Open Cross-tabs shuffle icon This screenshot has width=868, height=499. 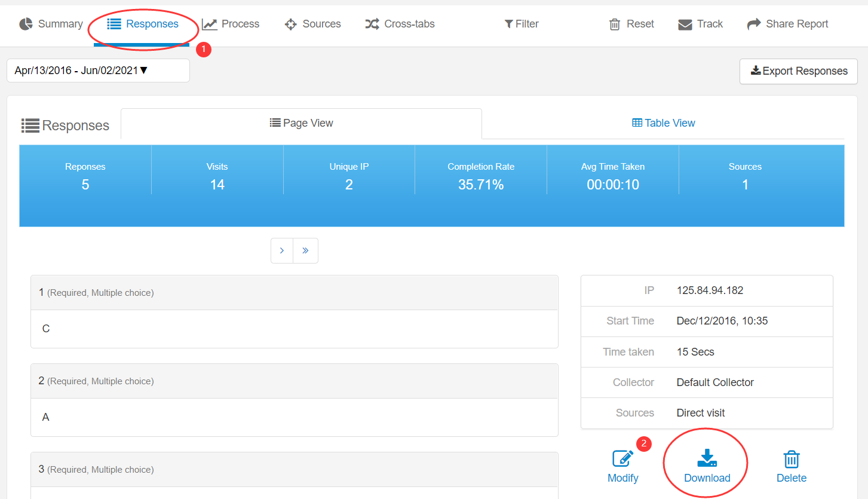(372, 25)
